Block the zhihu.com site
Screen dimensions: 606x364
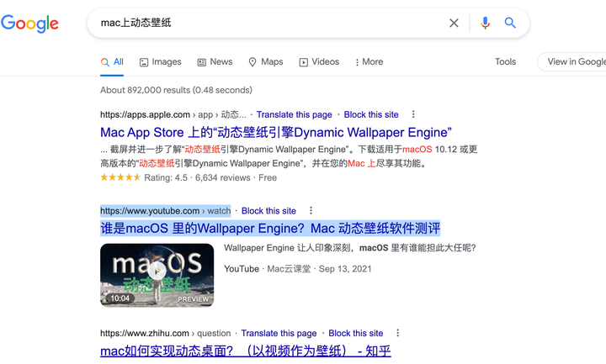click(x=355, y=333)
